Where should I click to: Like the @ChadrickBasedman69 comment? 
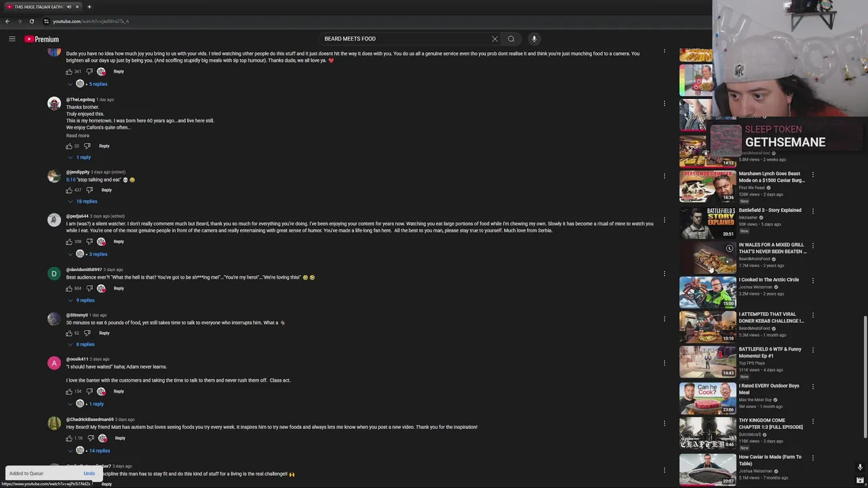[69, 439]
